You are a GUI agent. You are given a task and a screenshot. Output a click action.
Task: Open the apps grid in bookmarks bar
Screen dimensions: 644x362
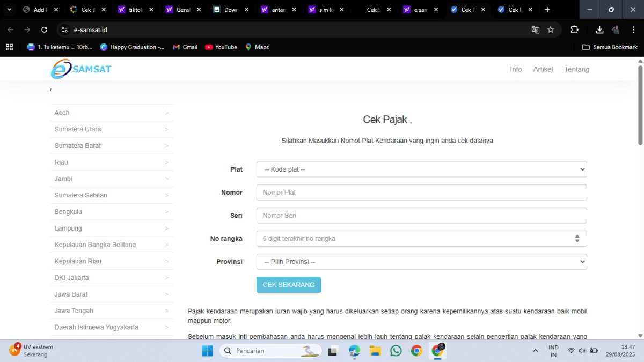tap(9, 47)
